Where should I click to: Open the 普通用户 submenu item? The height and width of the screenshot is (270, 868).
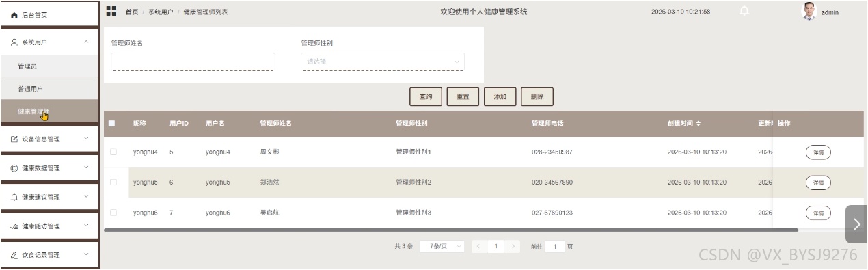click(x=49, y=89)
